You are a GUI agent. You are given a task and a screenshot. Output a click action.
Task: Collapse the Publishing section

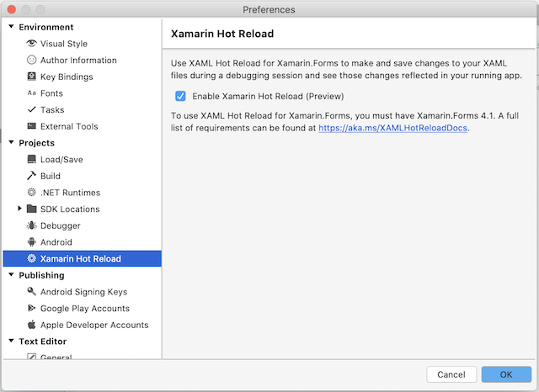(11, 274)
